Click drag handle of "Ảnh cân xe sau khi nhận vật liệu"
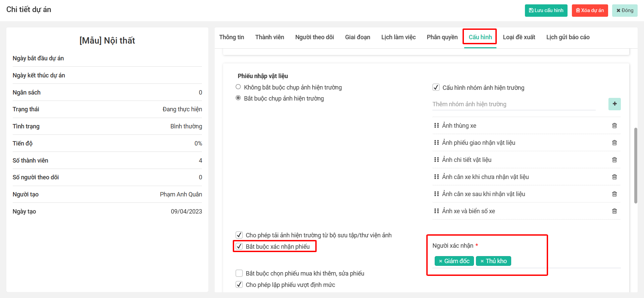Image resolution: width=644 pixels, height=298 pixels. click(x=436, y=194)
